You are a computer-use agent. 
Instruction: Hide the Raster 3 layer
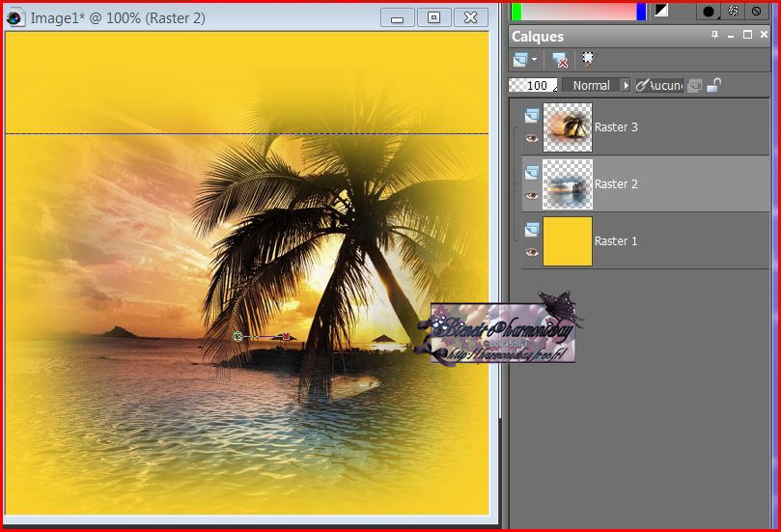(x=532, y=138)
